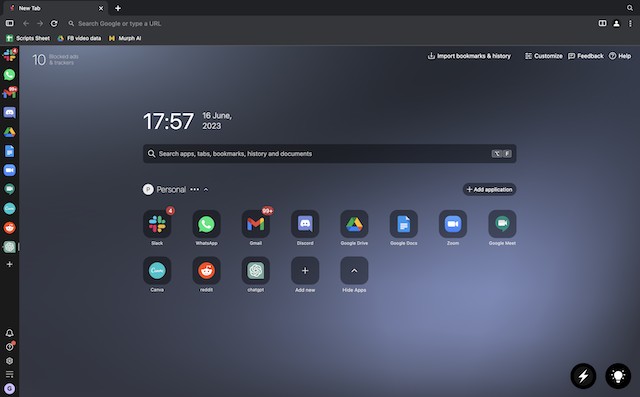Open the profile icon in the toolbar
The image size is (640, 397).
point(616,24)
